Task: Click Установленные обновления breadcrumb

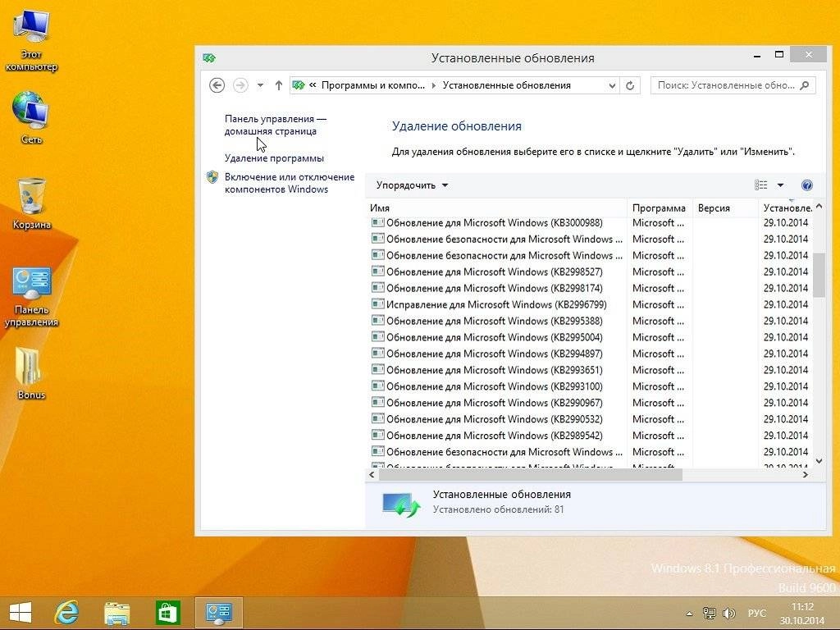Action: click(506, 85)
